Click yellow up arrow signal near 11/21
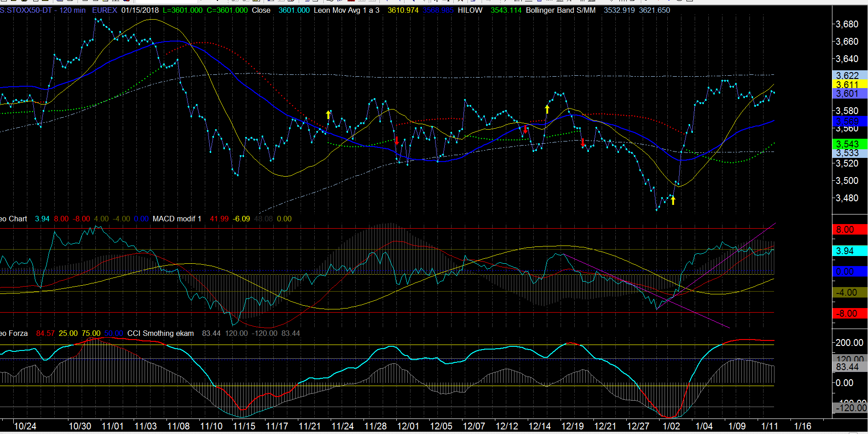Viewport: 868px width, 434px height. tap(328, 115)
